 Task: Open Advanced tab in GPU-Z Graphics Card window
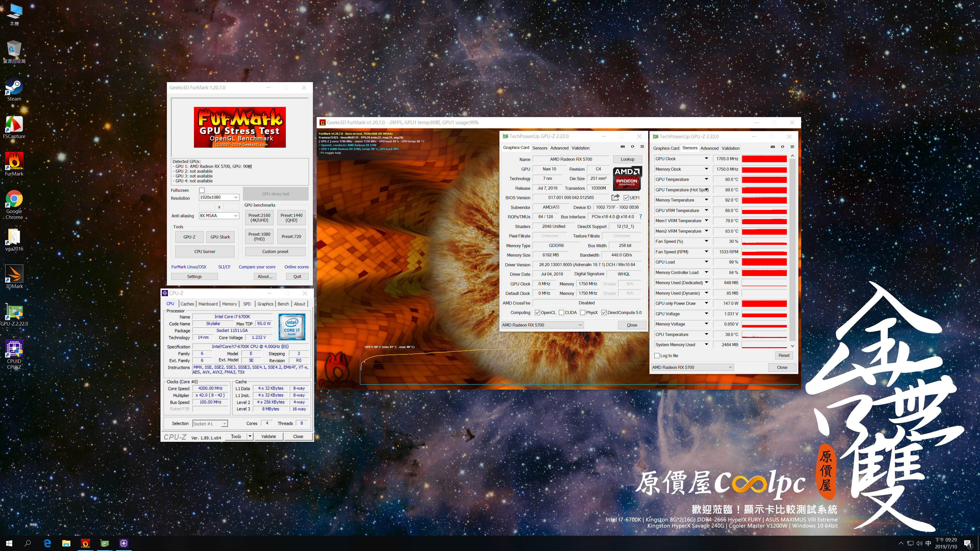click(x=559, y=148)
